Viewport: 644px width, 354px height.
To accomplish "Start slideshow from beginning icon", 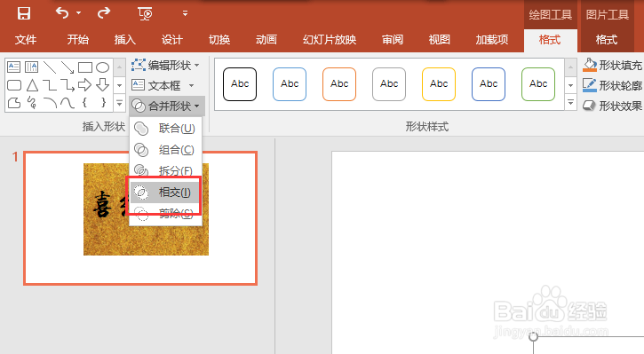I will tap(145, 13).
